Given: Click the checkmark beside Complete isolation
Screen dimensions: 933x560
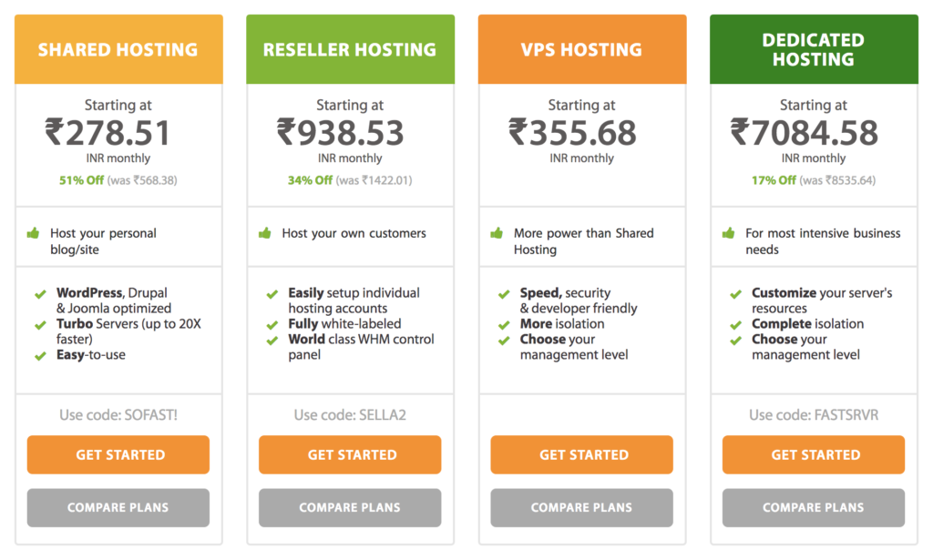Looking at the screenshot, I should tap(735, 325).
